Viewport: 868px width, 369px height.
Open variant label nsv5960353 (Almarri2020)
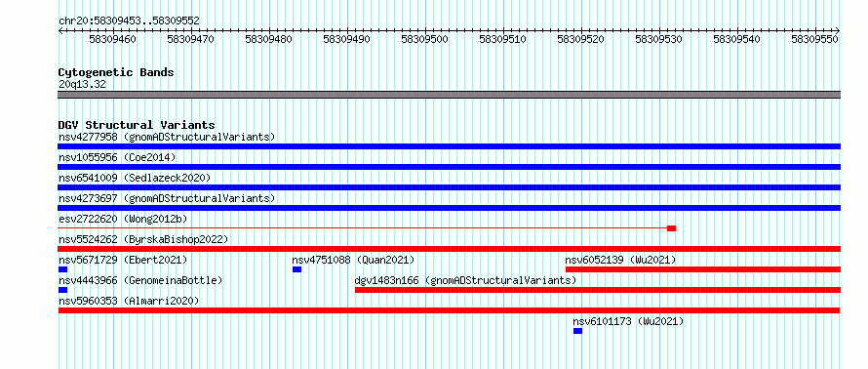click(x=129, y=301)
